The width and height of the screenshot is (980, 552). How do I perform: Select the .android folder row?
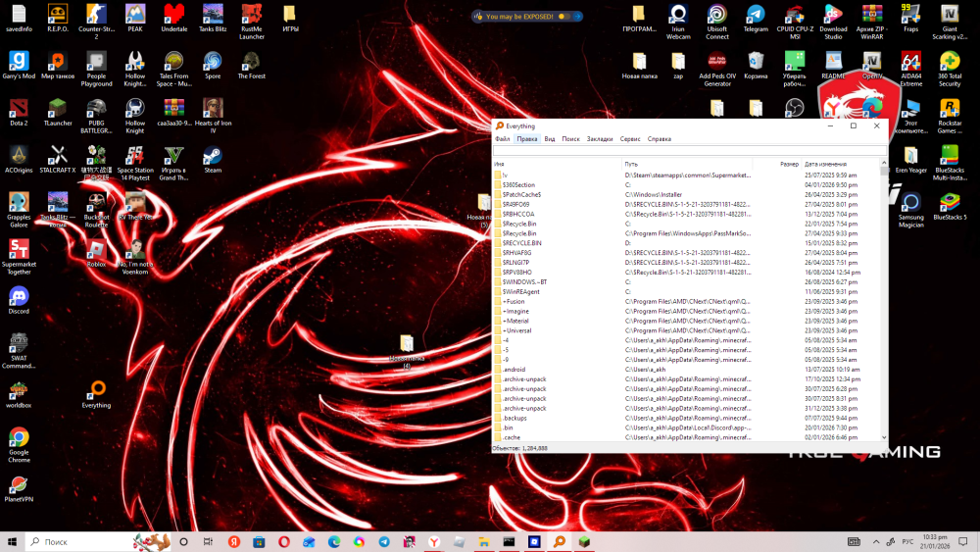click(686, 370)
